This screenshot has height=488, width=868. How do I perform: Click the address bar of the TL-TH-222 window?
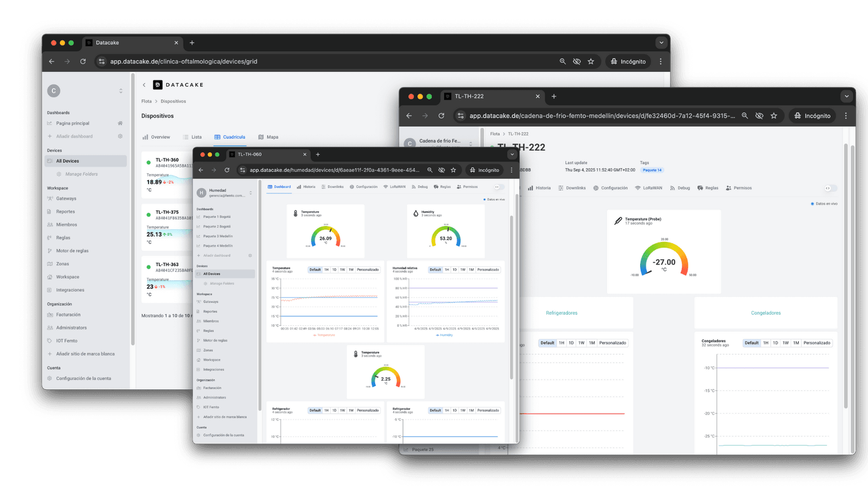[x=618, y=116]
